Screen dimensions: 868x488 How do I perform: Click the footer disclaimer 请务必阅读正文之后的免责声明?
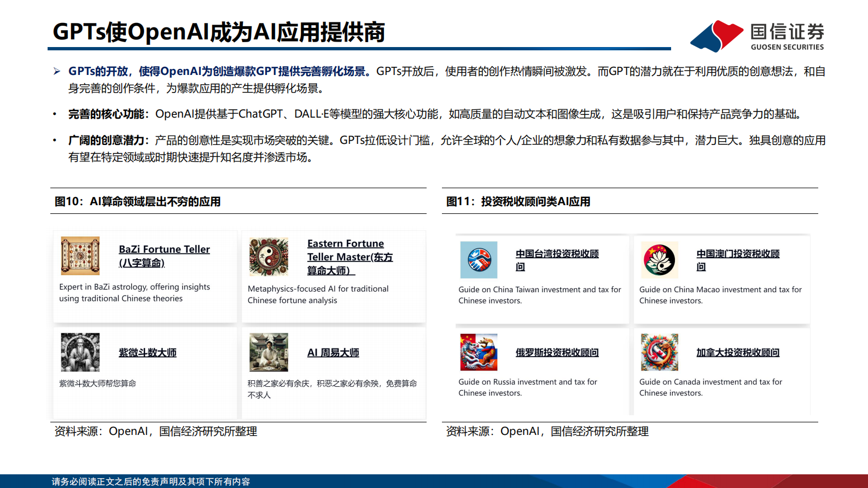pos(151,481)
